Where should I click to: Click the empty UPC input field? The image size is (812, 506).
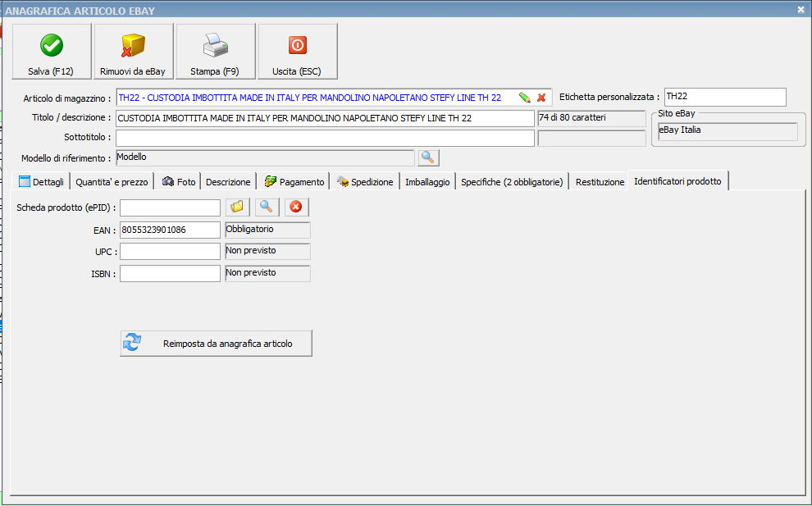click(x=171, y=251)
